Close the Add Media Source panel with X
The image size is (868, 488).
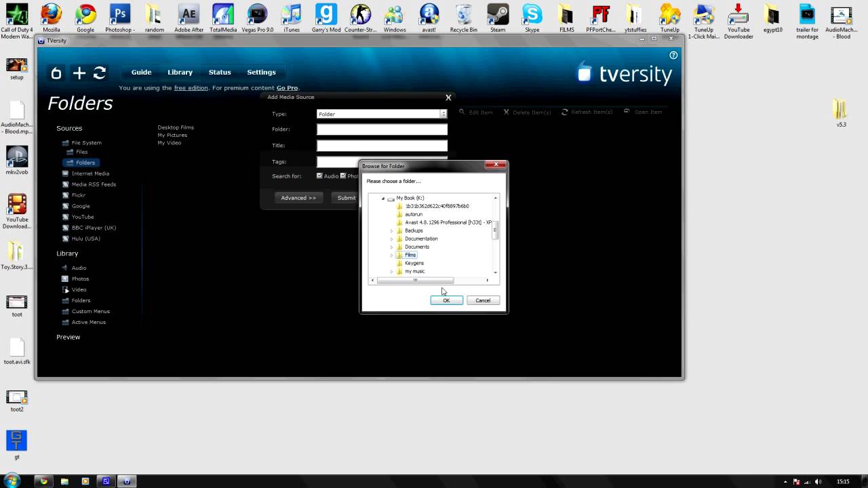pyautogui.click(x=448, y=98)
